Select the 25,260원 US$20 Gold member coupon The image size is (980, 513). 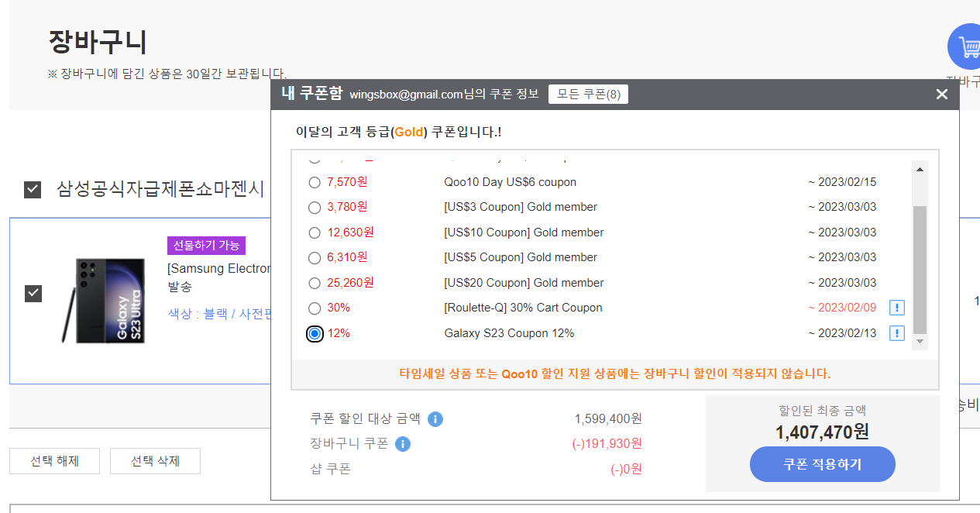click(315, 283)
